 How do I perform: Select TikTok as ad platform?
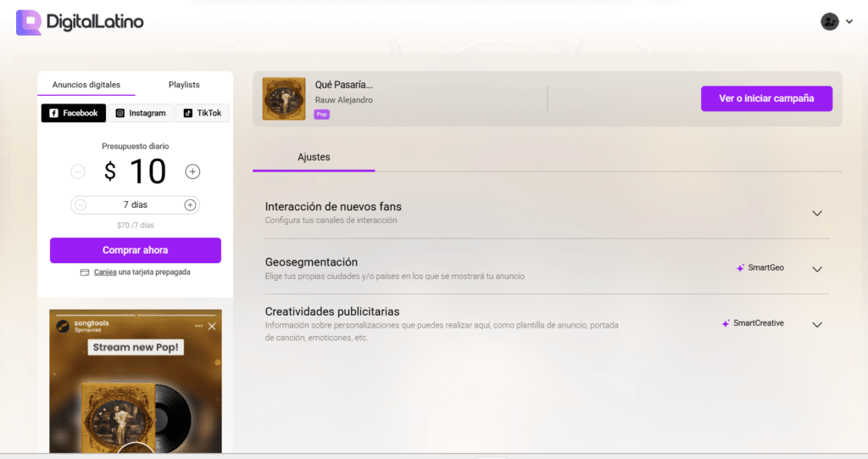click(202, 113)
